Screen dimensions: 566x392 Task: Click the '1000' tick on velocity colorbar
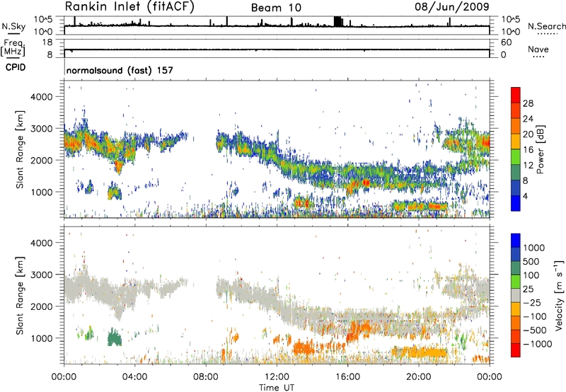coord(533,248)
